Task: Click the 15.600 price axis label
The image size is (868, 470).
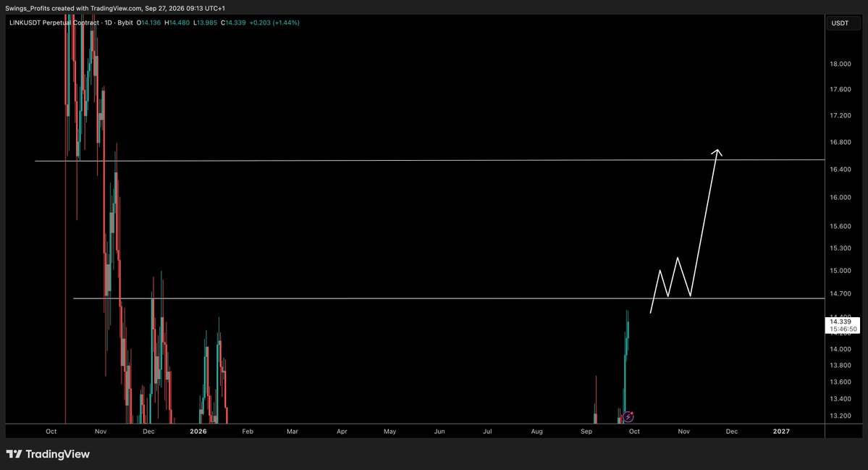Action: pos(840,227)
